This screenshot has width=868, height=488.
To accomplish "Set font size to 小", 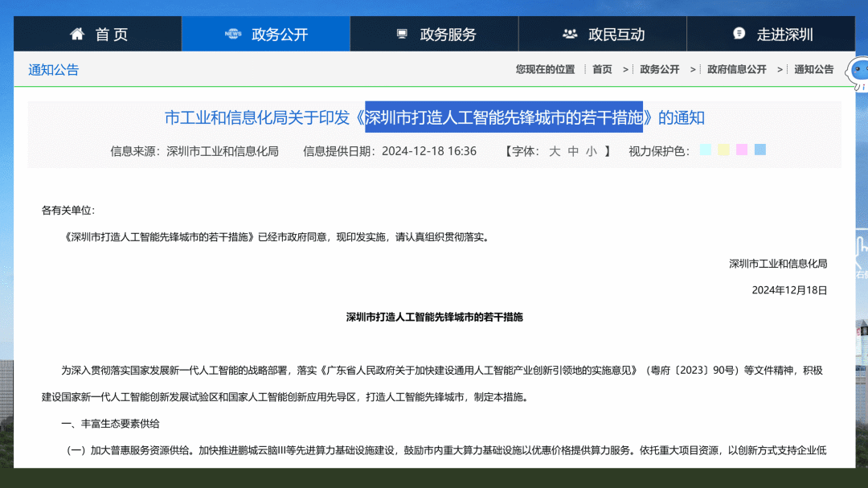I will coord(592,151).
